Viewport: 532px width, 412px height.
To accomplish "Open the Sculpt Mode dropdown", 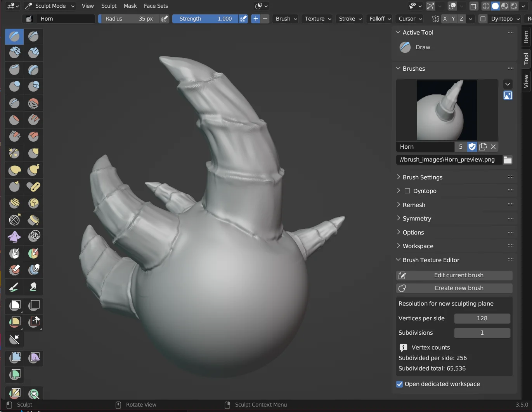I will (x=49, y=6).
